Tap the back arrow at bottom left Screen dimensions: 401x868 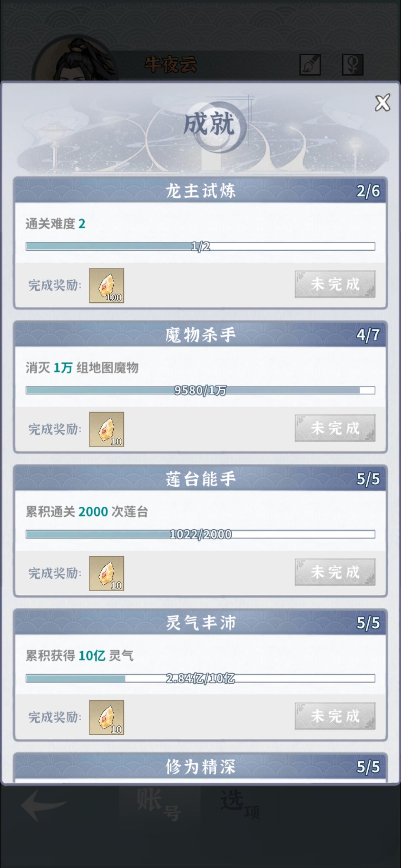coord(43,805)
